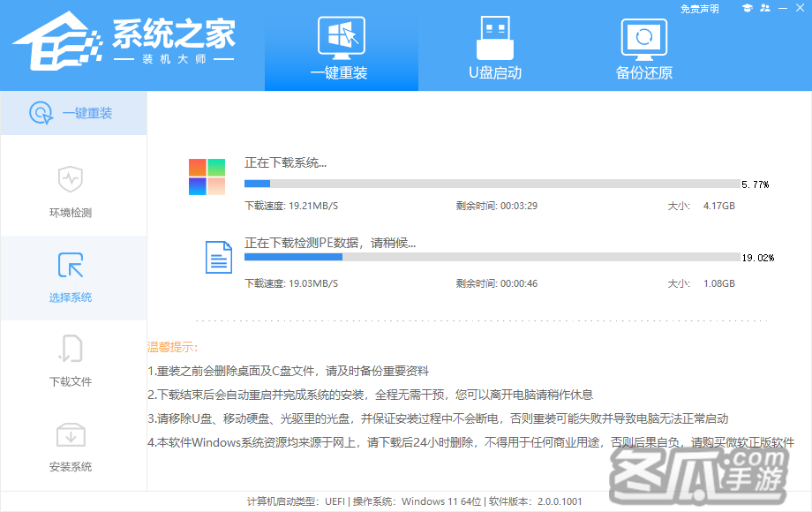Screen dimensions: 812x512
Task: Click the 剩余时间: 00:03:29 text
Action: coord(497,206)
